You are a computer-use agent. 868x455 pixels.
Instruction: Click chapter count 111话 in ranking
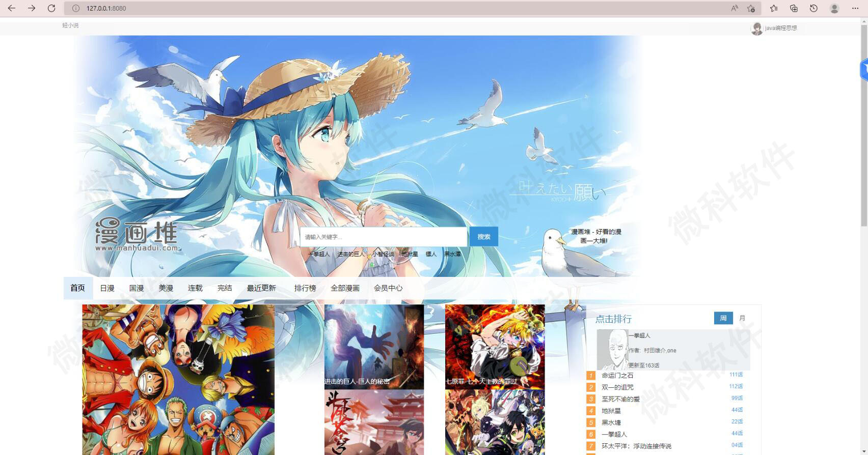(736, 375)
